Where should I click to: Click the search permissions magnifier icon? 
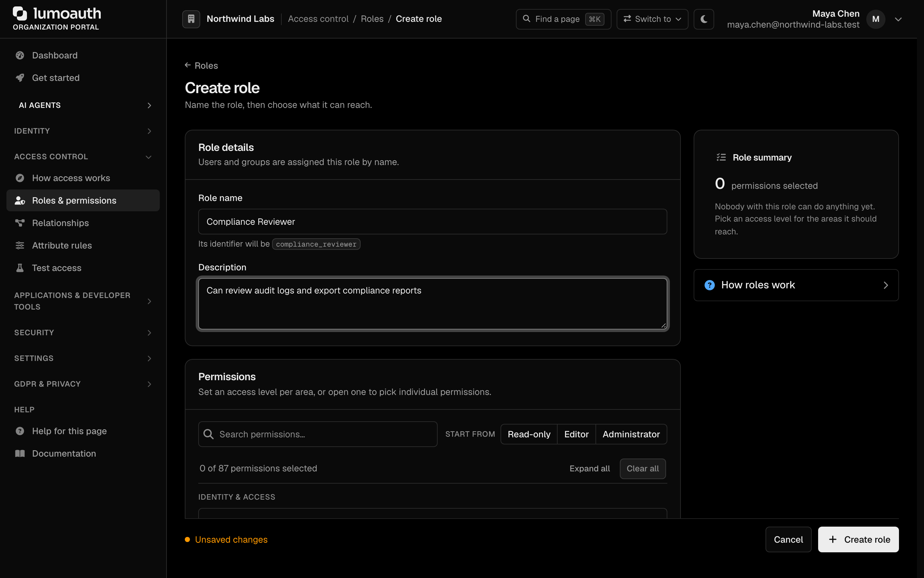point(209,434)
